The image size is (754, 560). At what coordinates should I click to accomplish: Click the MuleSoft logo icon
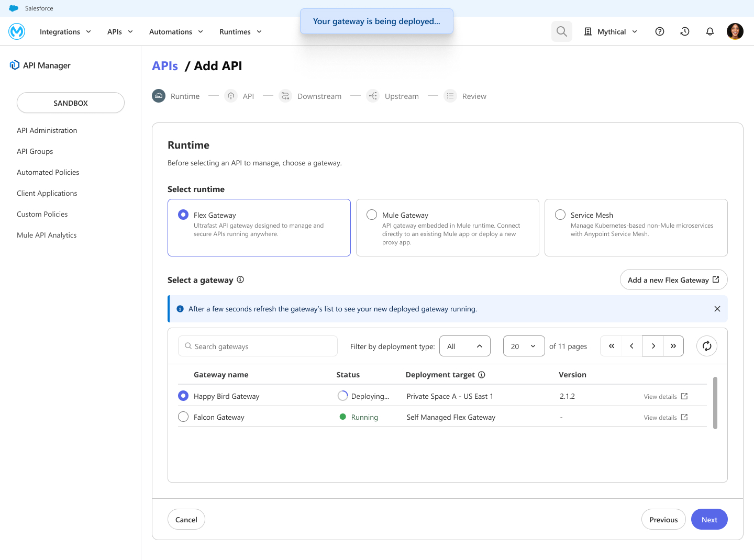[x=17, y=31]
